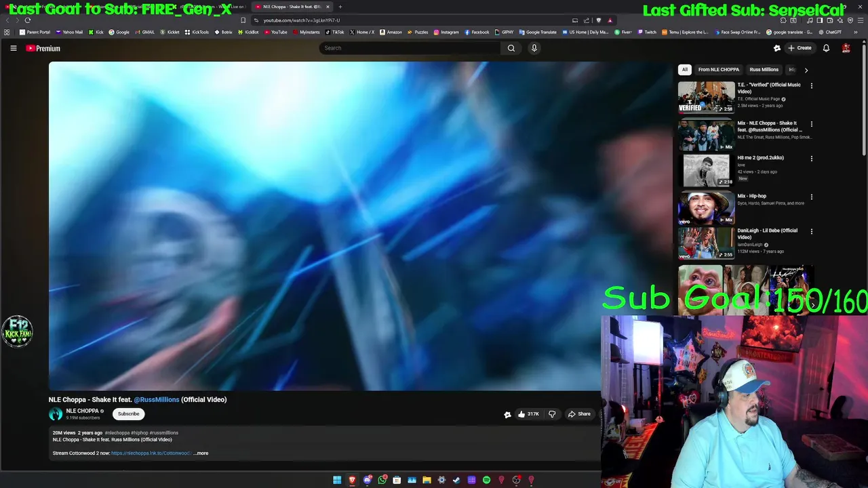Click the browser address bar URL
This screenshot has height=488, width=868.
tap(302, 20)
